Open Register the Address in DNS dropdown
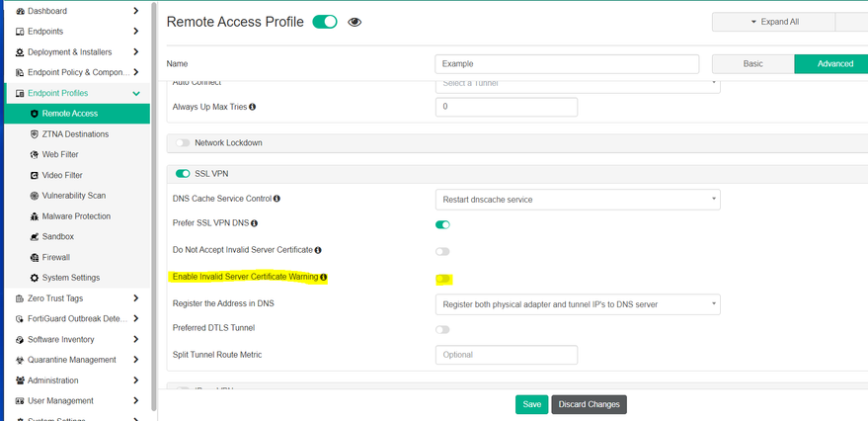The image size is (868, 421). [x=577, y=304]
